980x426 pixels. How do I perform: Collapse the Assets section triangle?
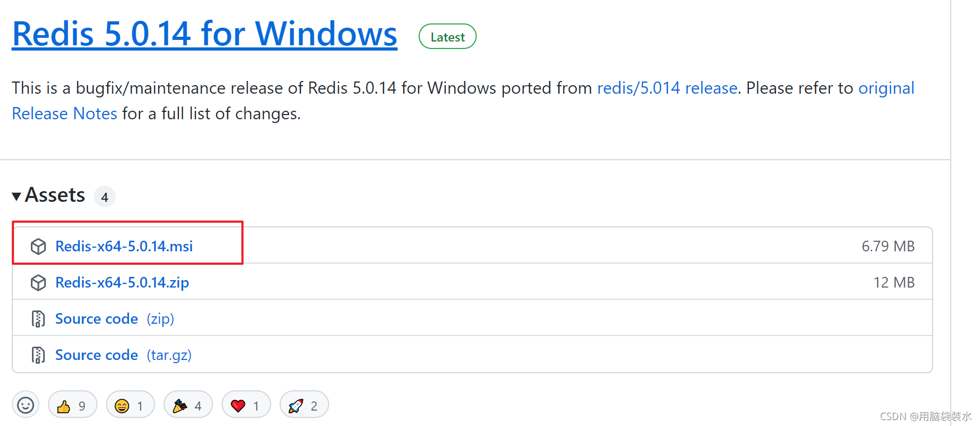click(x=17, y=196)
